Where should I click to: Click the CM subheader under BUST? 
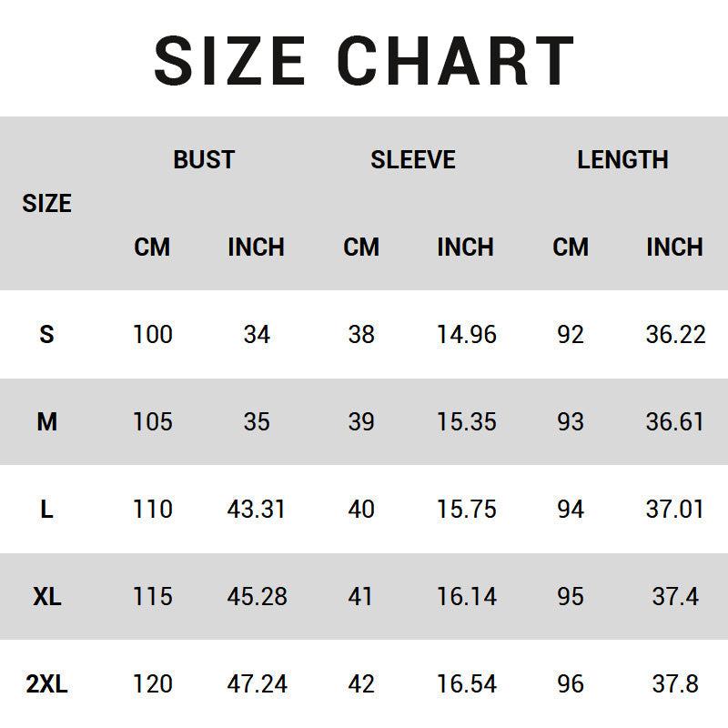click(x=152, y=248)
